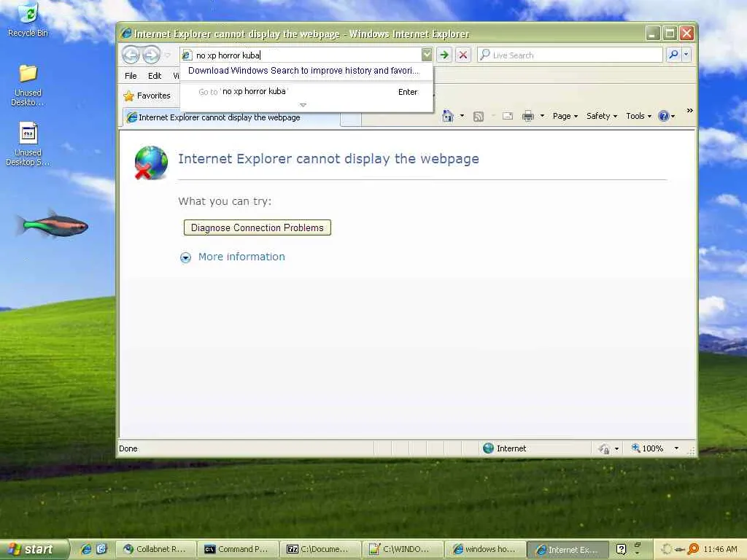Open the zoom level dropdown arrow
Image resolution: width=747 pixels, height=560 pixels.
[676, 448]
